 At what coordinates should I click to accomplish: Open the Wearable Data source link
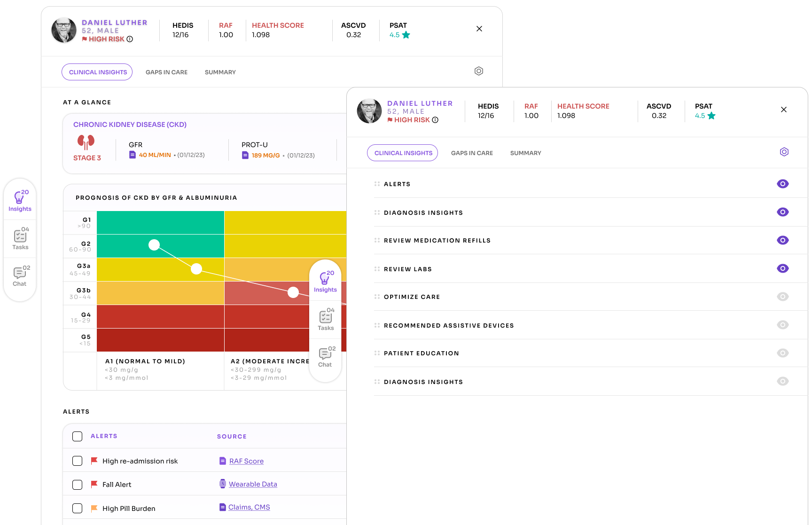click(253, 484)
